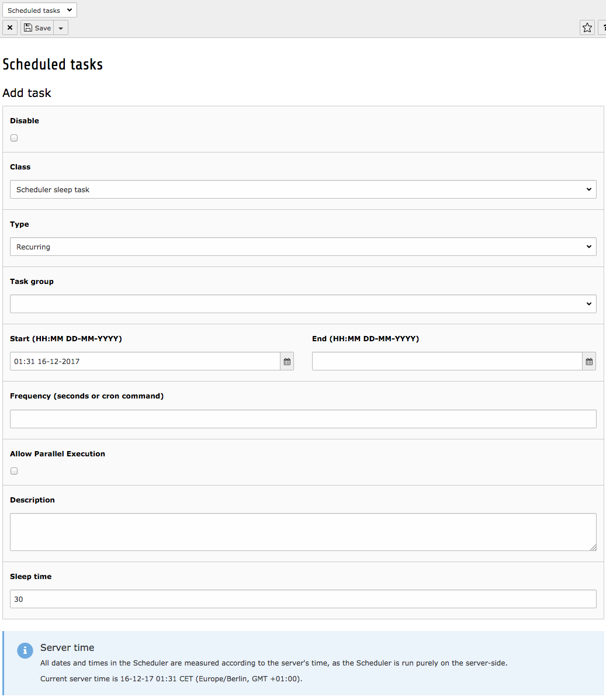Click the Frequency input field

303,419
